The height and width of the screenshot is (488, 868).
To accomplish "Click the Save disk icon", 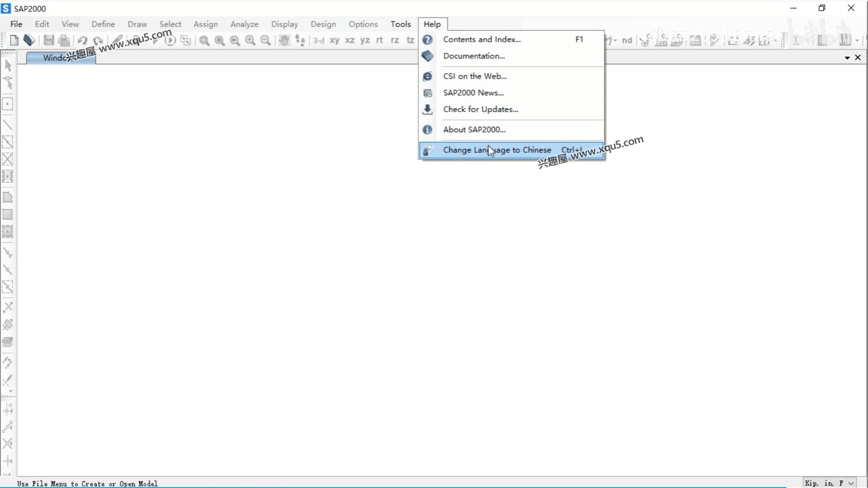I will click(48, 40).
